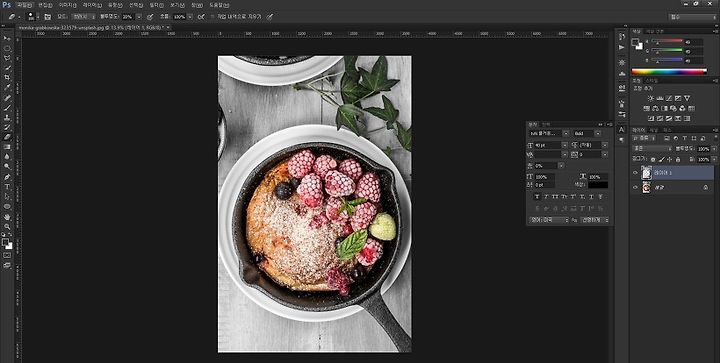Image resolution: width=720 pixels, height=363 pixels.
Task: Open the layer opacity 100% dropdown
Action: point(714,149)
